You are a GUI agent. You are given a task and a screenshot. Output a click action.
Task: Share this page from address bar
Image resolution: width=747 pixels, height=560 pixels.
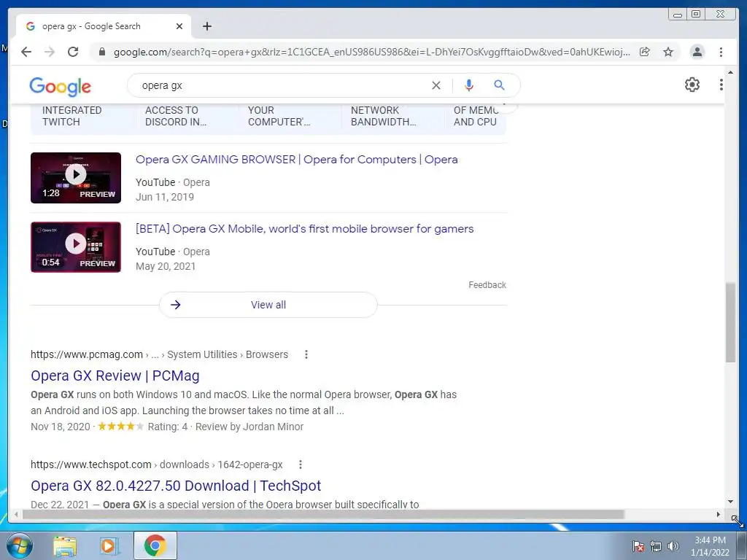click(645, 52)
